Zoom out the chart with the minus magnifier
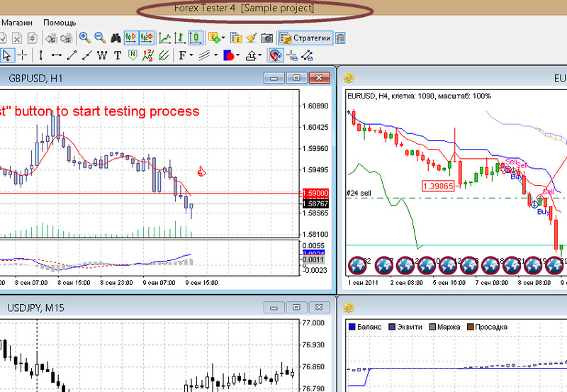The image size is (567, 392). coord(100,38)
